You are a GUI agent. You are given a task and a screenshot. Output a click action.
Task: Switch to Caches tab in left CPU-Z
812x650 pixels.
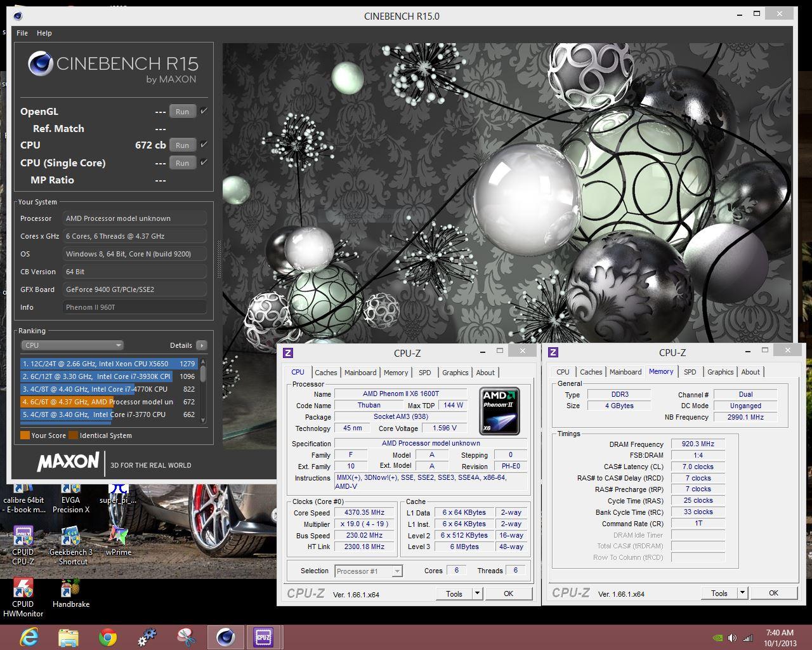(x=326, y=373)
